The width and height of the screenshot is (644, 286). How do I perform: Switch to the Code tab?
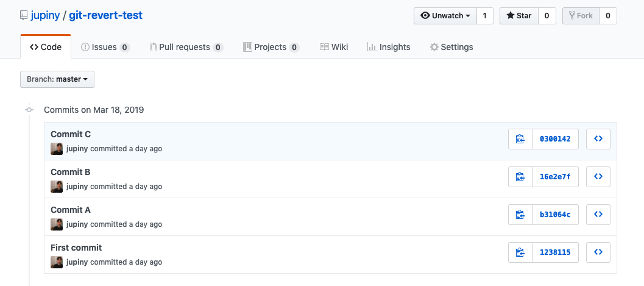(46, 47)
